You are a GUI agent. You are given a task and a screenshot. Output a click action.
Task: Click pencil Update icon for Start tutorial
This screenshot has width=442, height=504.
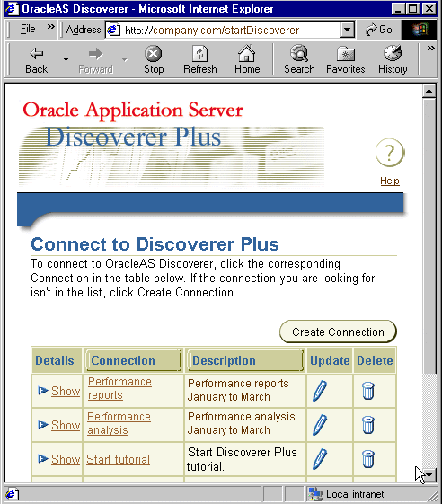[x=320, y=459]
